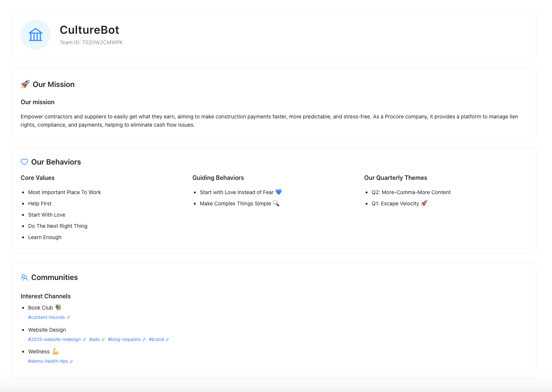Click the blue heart emoji after Start with Love

(x=279, y=192)
